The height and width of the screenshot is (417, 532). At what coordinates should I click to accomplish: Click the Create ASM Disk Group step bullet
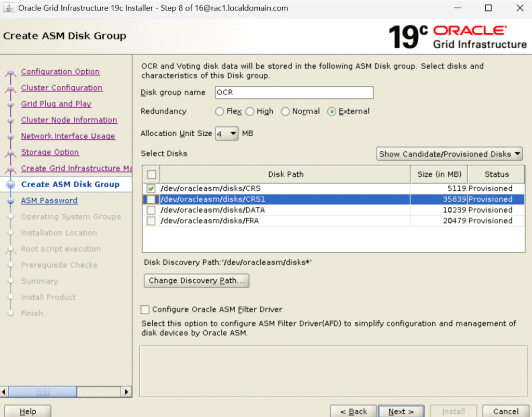point(10,185)
